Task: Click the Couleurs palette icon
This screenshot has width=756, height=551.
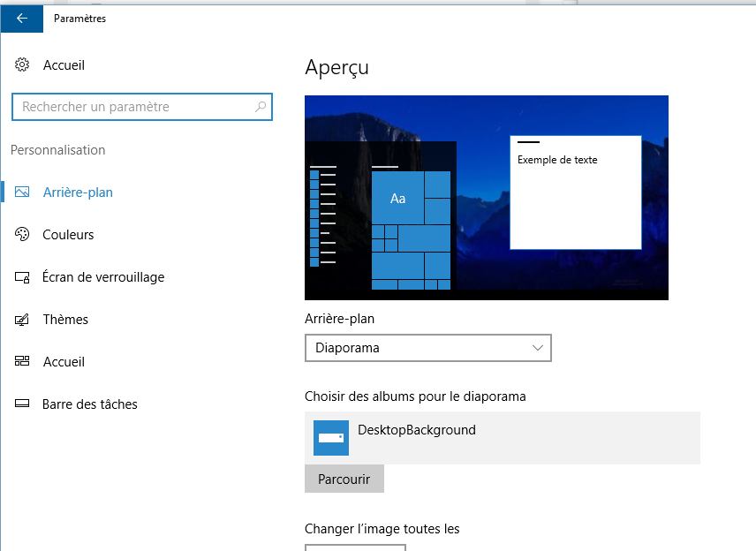Action: (23, 235)
